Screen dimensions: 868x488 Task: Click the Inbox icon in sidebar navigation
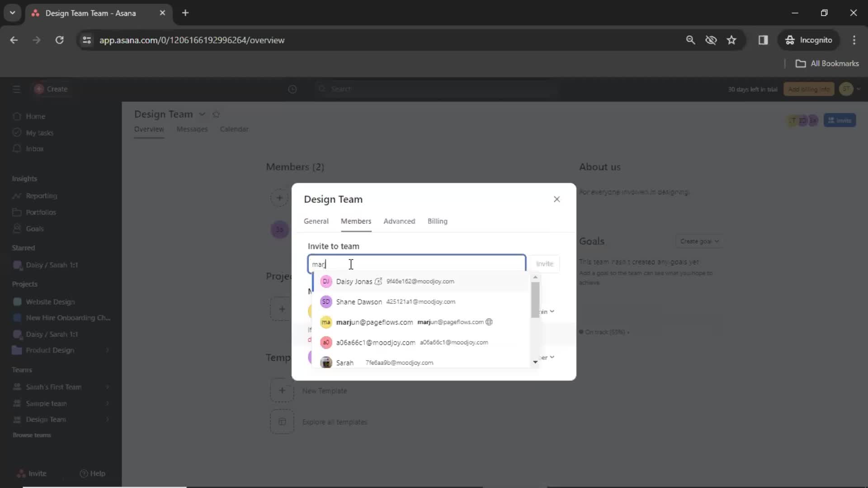click(x=17, y=148)
